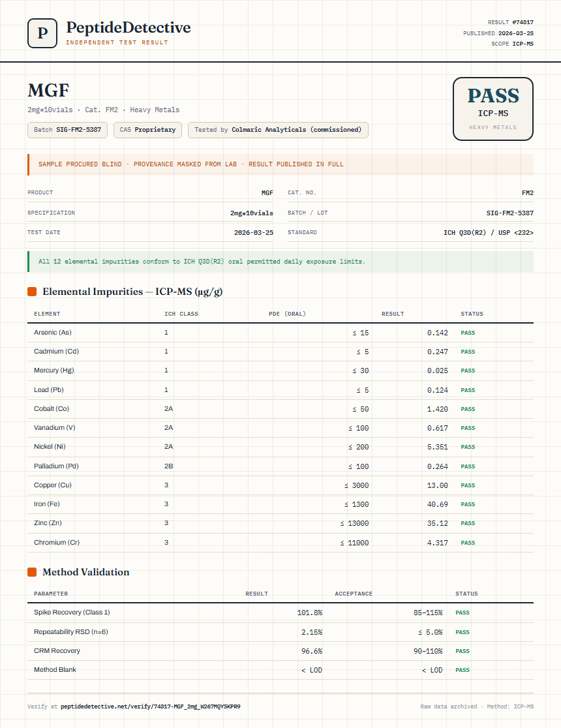Image resolution: width=561 pixels, height=728 pixels.
Task: Click Tested by Colmaric Analyticals tag
Action: click(x=278, y=130)
